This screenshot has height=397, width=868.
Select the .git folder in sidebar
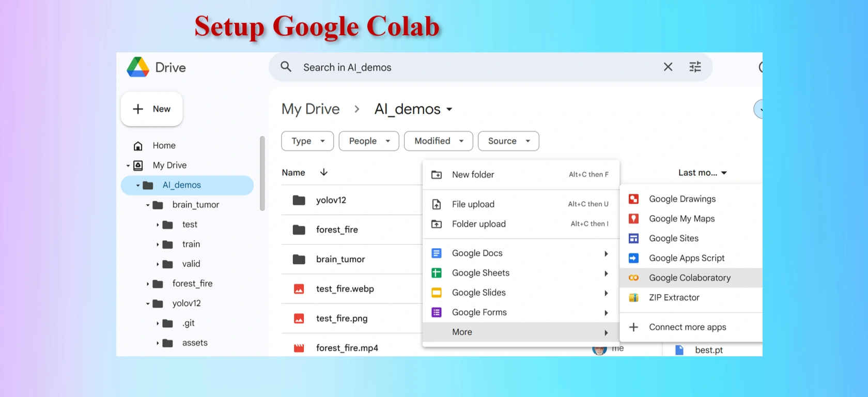(x=189, y=323)
